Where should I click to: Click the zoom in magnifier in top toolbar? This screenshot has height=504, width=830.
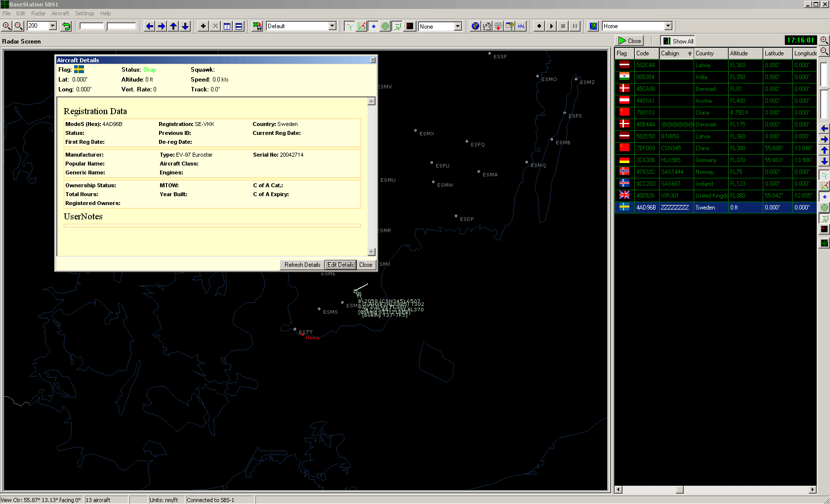coord(7,26)
